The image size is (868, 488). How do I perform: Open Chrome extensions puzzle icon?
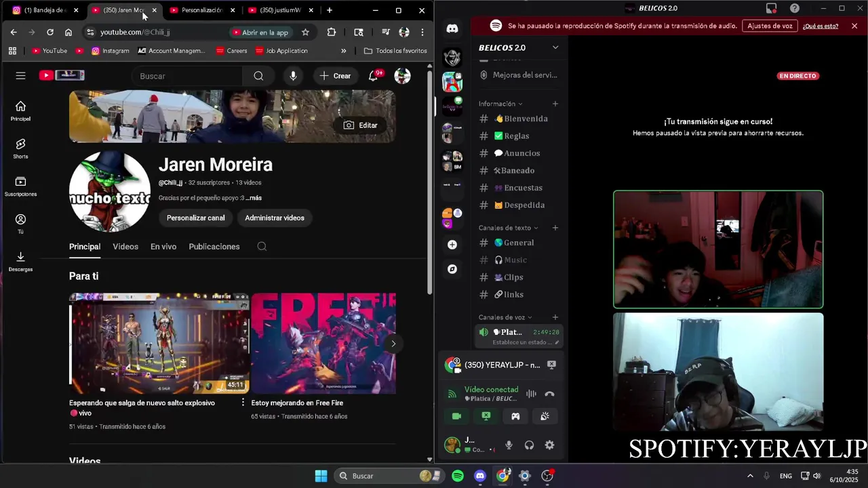click(331, 32)
